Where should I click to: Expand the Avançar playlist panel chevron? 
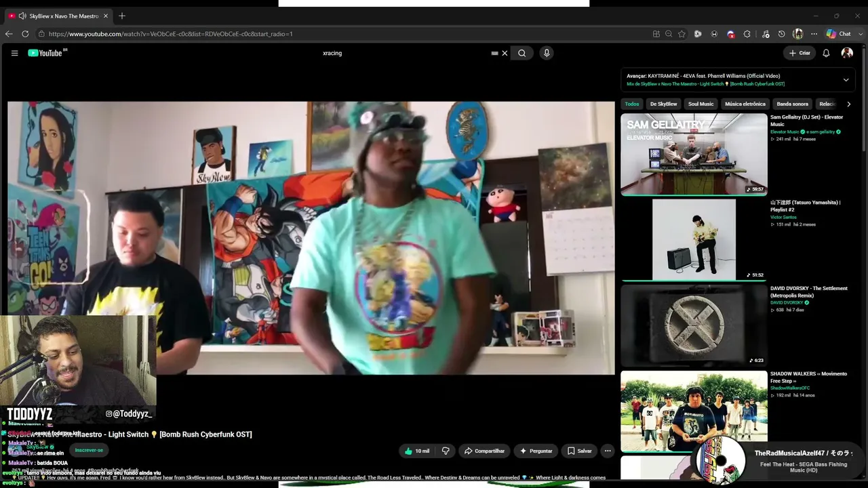click(x=846, y=80)
